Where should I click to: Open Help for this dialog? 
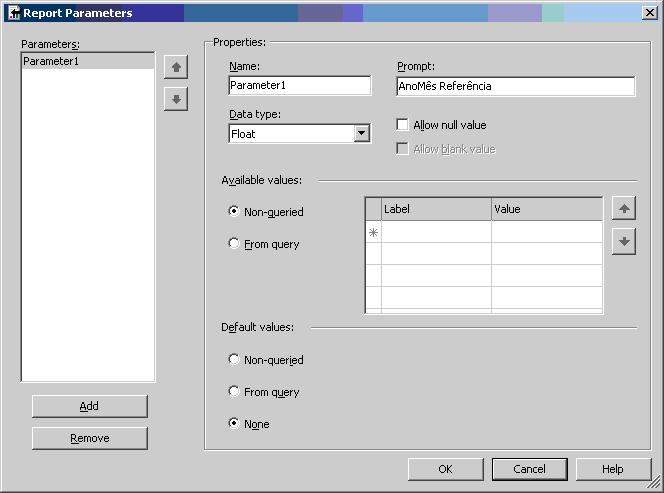(613, 469)
